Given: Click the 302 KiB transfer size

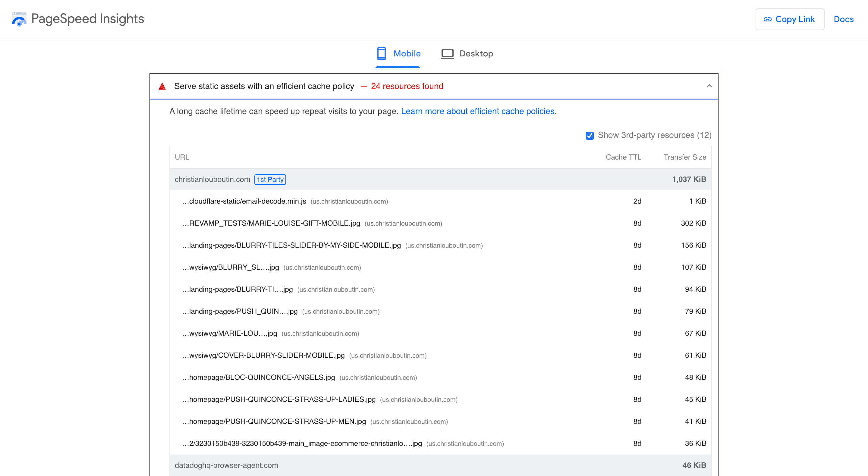Looking at the screenshot, I should point(693,223).
